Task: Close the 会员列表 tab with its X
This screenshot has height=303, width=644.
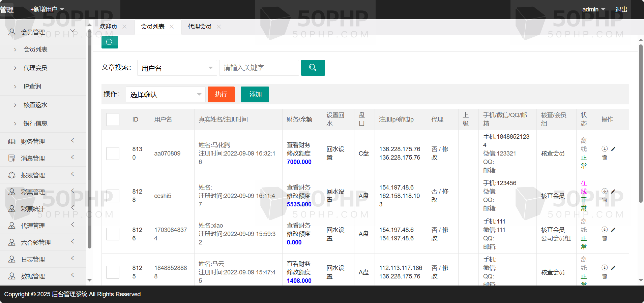Action: pyautogui.click(x=172, y=27)
